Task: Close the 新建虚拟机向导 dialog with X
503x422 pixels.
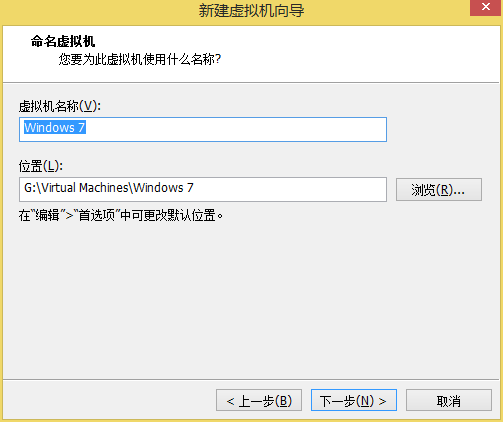Action: (x=486, y=7)
